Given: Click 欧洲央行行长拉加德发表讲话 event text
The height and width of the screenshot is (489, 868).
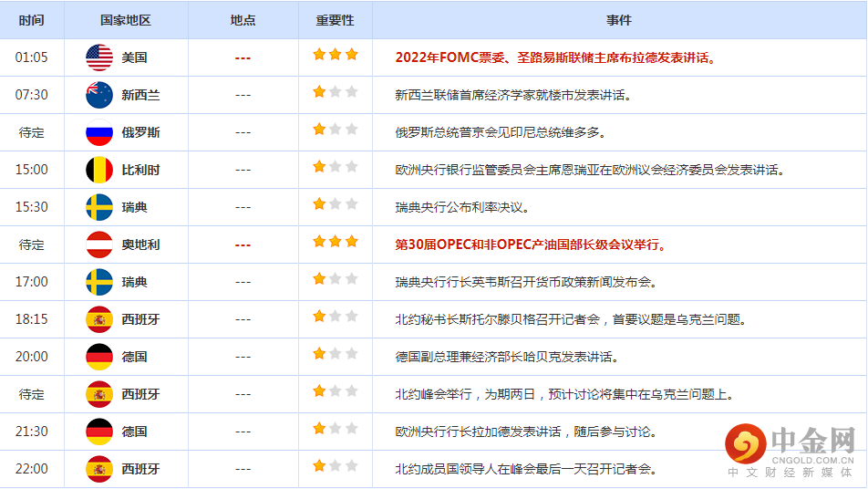Looking at the screenshot, I should pos(525,432).
